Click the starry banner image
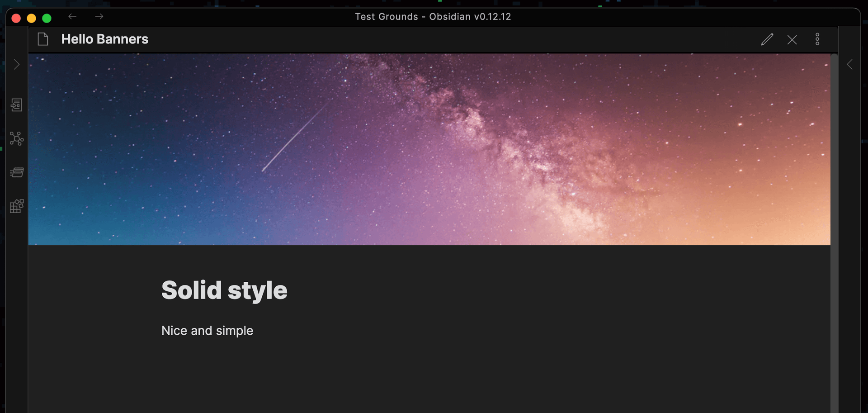 [429, 149]
